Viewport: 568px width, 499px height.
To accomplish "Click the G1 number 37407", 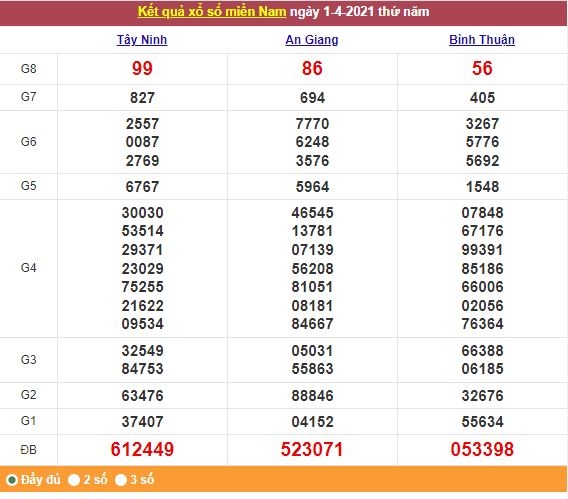I will [x=142, y=422].
